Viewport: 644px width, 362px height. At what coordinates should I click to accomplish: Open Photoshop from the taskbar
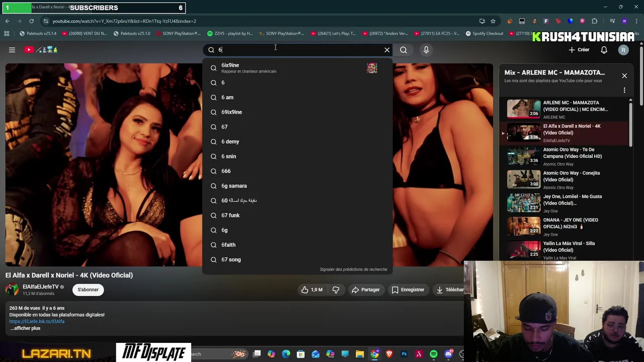404,354
